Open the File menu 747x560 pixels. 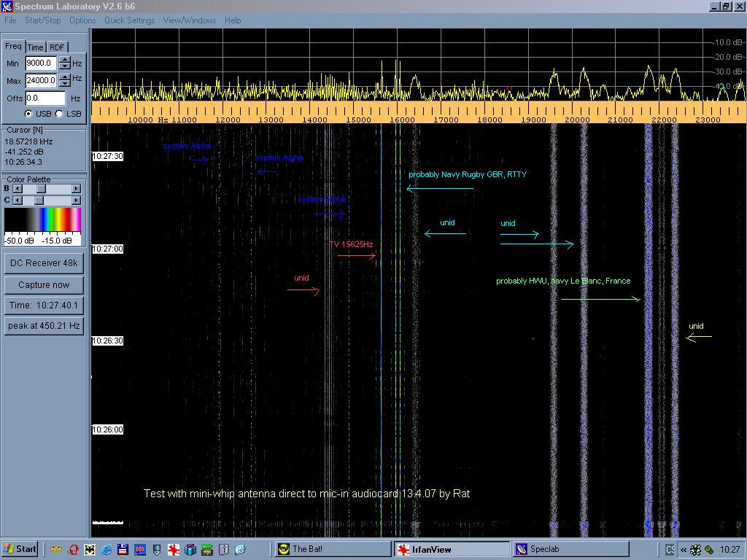(x=10, y=20)
